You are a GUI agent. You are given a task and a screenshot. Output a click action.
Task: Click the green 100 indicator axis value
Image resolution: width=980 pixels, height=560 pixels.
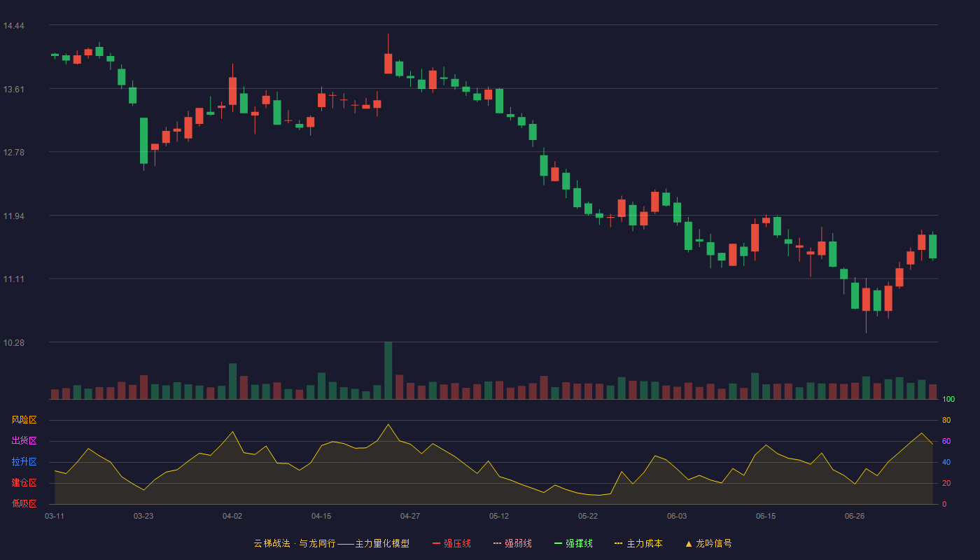click(948, 400)
